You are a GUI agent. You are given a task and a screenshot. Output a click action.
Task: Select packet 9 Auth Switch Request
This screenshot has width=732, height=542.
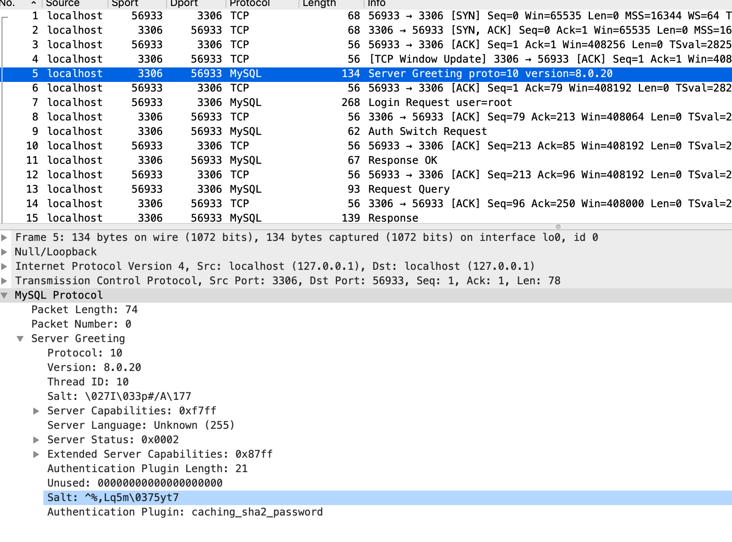coord(366,132)
